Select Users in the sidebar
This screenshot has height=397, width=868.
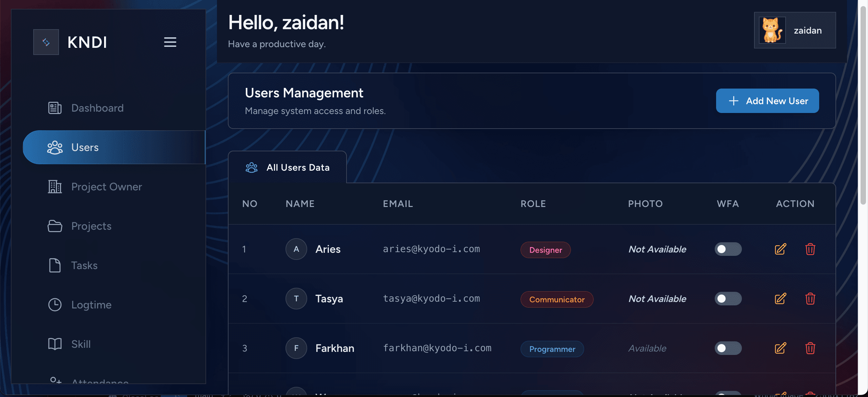pos(114,147)
